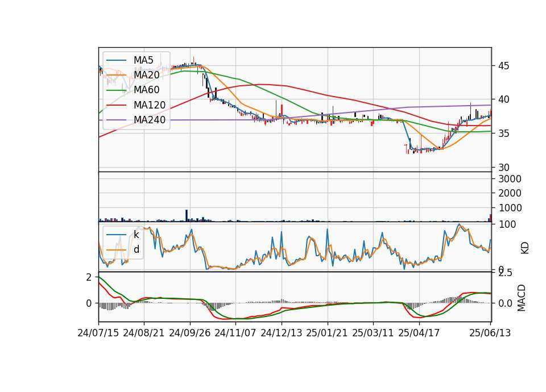Click the 0.0 tick on MACD right axis
The width and height of the screenshot is (546, 392).
coord(505,303)
